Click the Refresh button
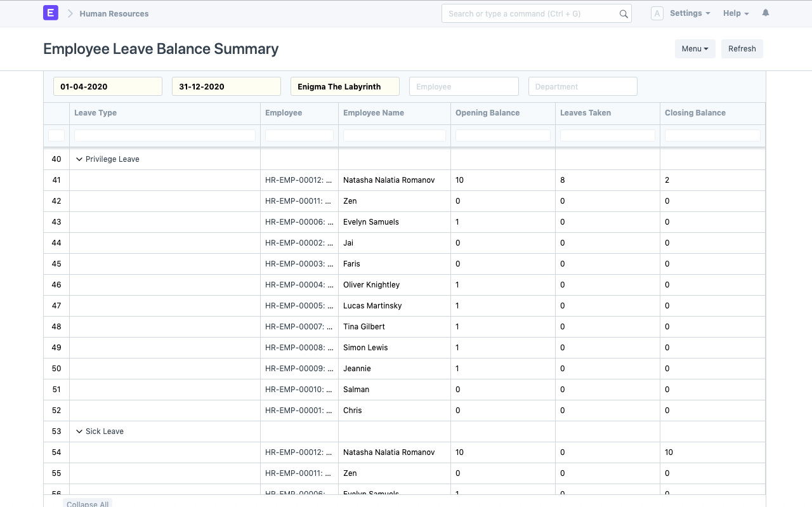This screenshot has height=507, width=812. [742, 49]
